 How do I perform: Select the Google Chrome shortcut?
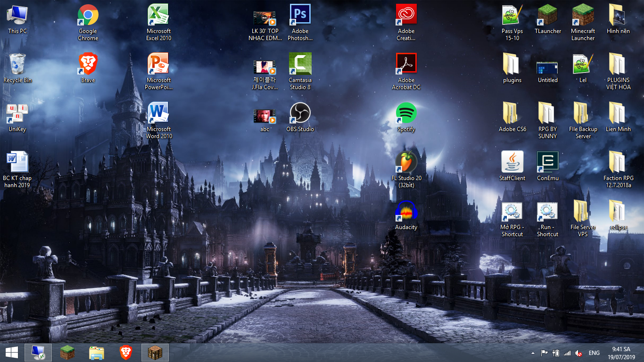(x=88, y=15)
